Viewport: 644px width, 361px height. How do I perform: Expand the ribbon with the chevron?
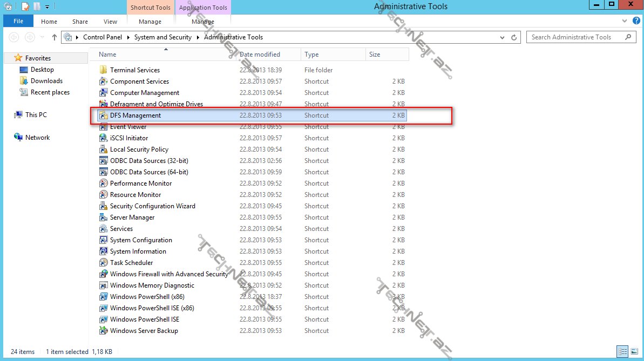[625, 22]
